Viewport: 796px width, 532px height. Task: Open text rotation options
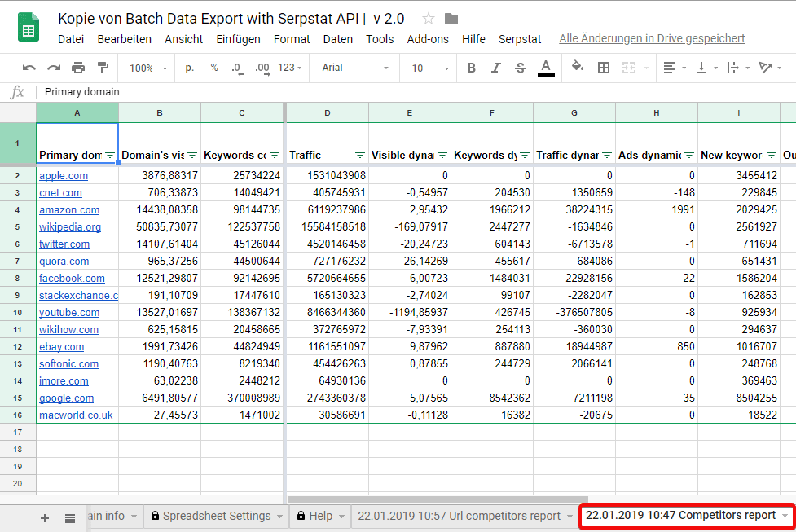pyautogui.click(x=770, y=68)
